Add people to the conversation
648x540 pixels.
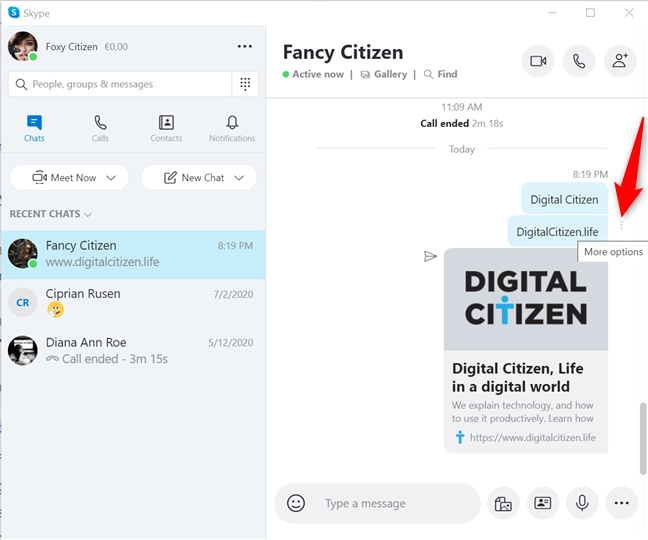coord(620,61)
